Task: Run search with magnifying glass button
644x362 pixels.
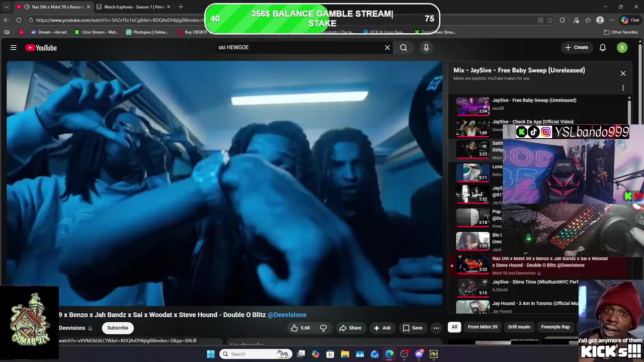Action: (404, 48)
